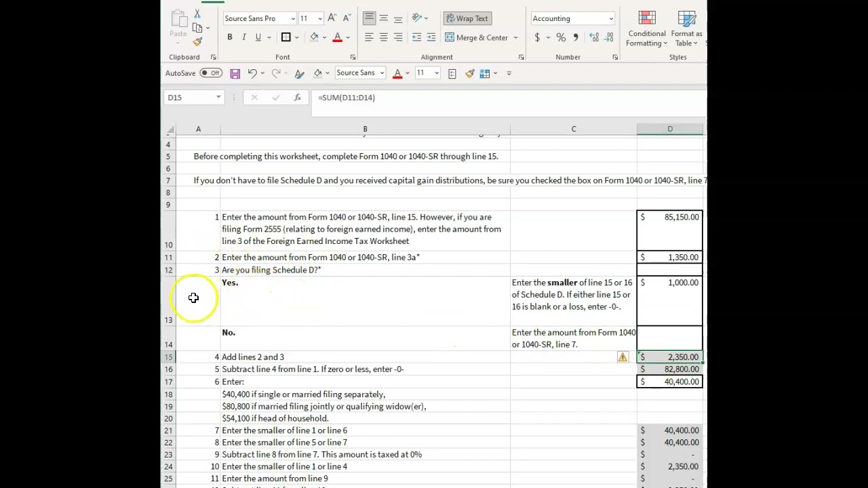The width and height of the screenshot is (868, 488).
Task: Open Format as Table gallery
Action: click(688, 28)
